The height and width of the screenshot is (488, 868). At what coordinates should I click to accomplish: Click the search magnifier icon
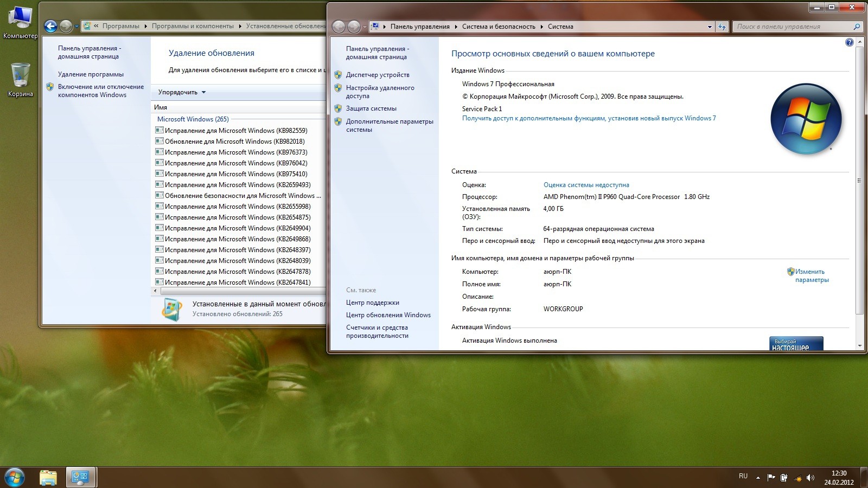pos(857,27)
